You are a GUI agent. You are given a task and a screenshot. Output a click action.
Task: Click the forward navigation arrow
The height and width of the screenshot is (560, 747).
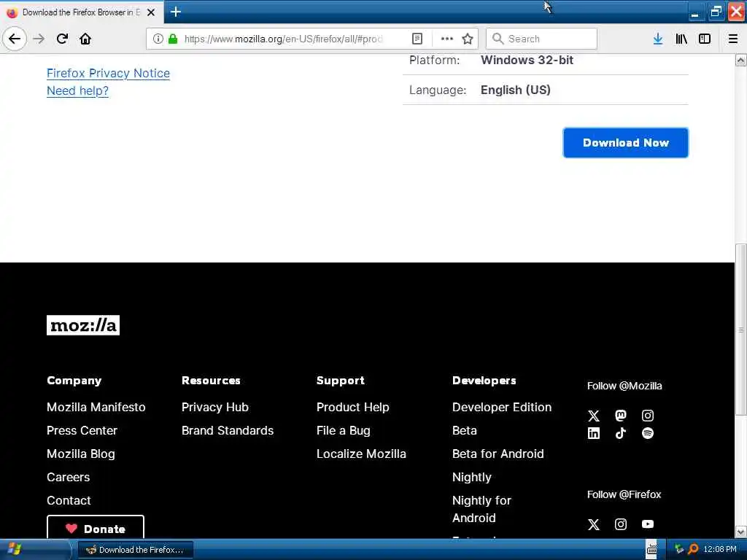pos(39,39)
